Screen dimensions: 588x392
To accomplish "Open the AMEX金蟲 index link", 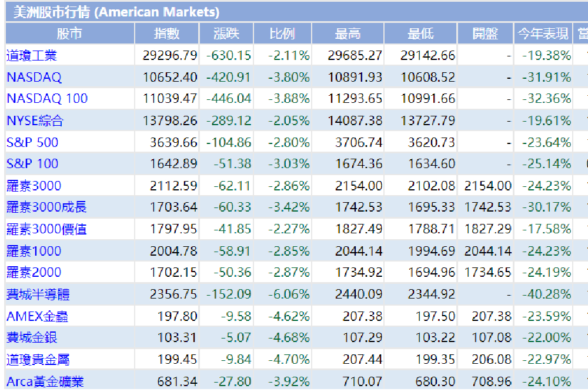I will [x=37, y=317].
